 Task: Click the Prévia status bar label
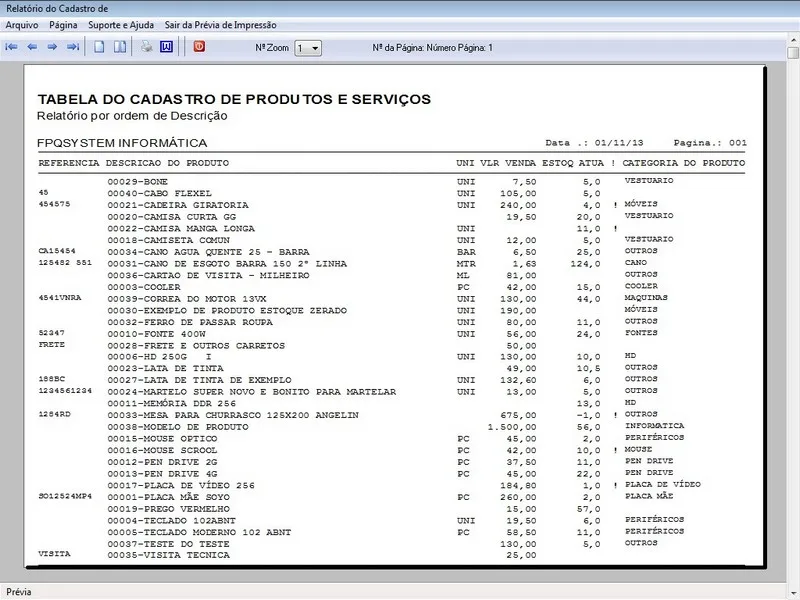19,592
